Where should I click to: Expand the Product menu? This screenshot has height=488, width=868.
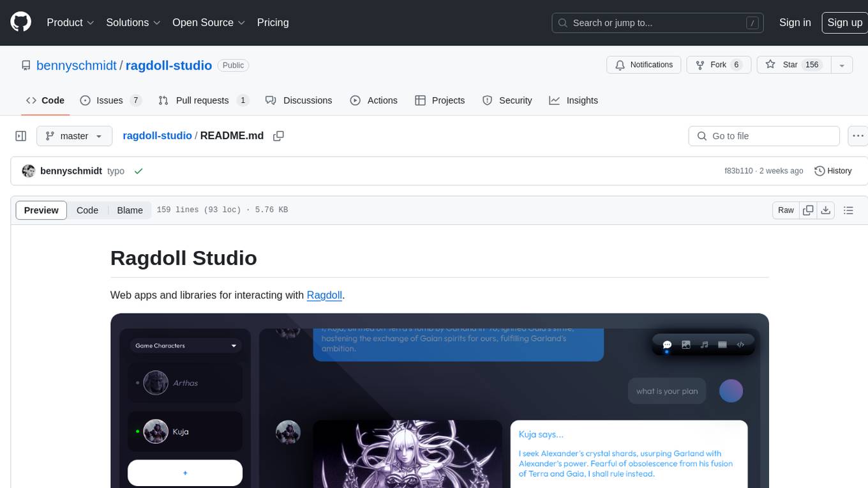point(70,22)
